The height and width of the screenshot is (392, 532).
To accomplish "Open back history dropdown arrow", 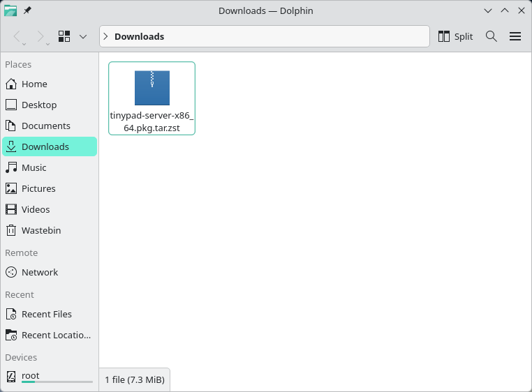I will pyautogui.click(x=24, y=44).
